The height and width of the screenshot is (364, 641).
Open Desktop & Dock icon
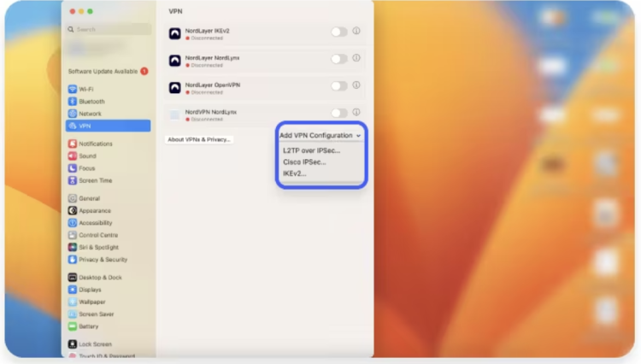(73, 278)
